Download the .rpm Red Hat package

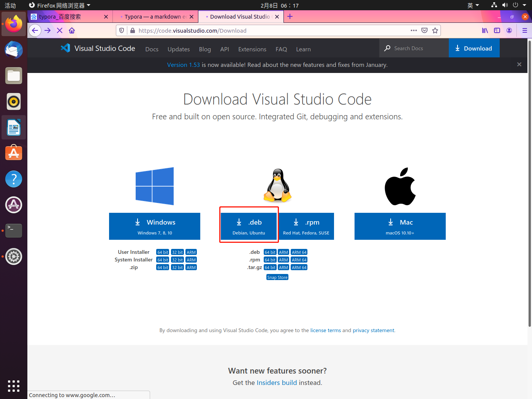point(306,226)
